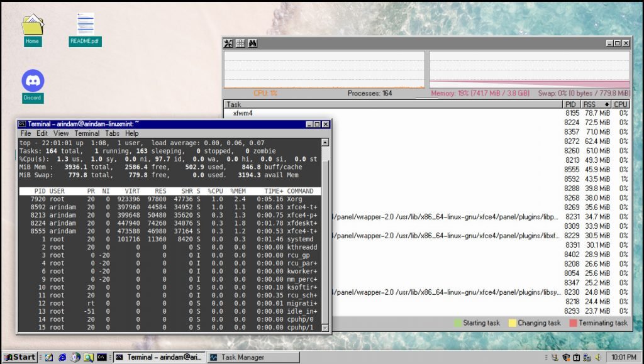This screenshot has height=364, width=644.
Task: Click the volume icon in the system tray
Action: 597,357
